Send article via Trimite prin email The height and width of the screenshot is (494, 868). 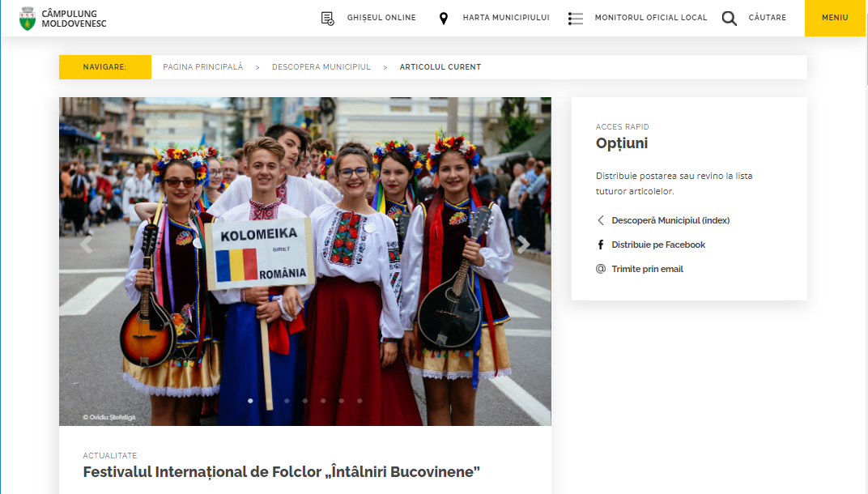point(647,269)
